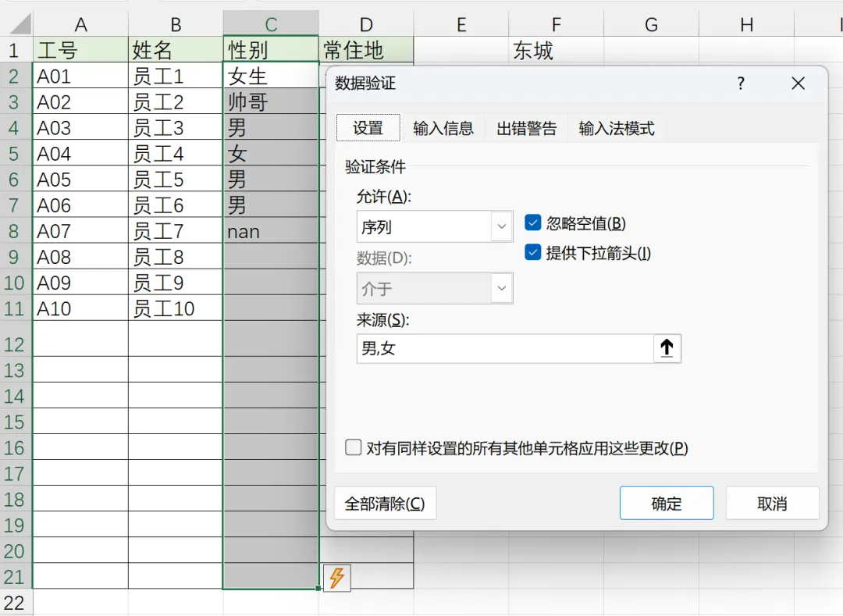843x616 pixels.
Task: Select column A header
Action: pyautogui.click(x=80, y=24)
